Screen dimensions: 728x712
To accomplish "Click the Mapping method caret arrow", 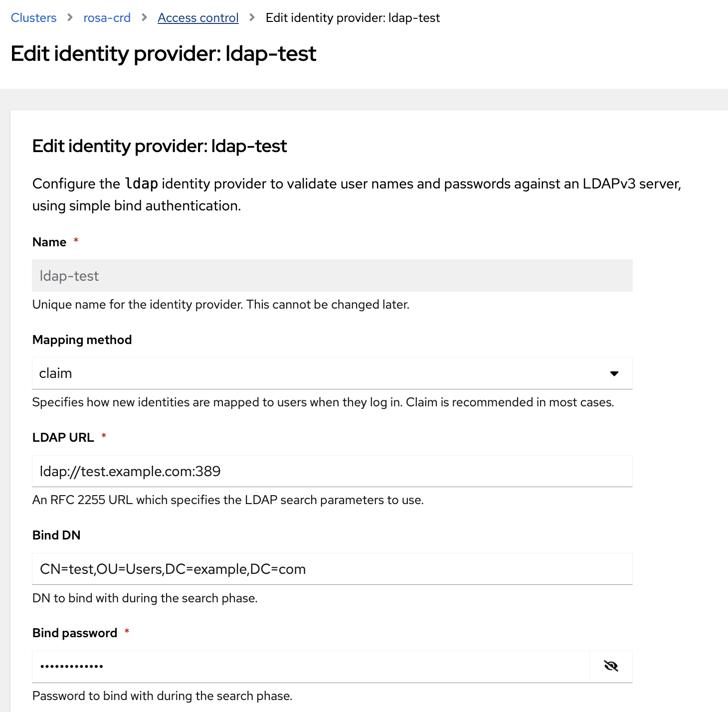I will [x=614, y=373].
